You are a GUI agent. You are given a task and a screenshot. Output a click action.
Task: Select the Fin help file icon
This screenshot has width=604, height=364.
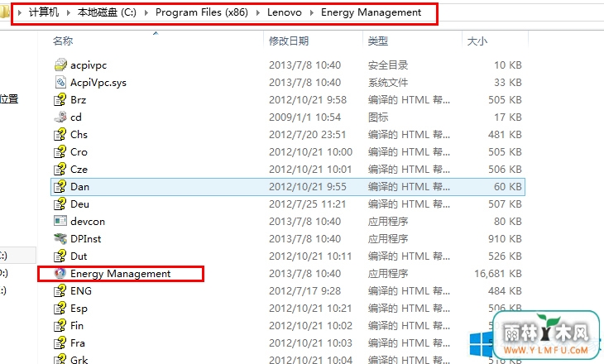click(60, 325)
